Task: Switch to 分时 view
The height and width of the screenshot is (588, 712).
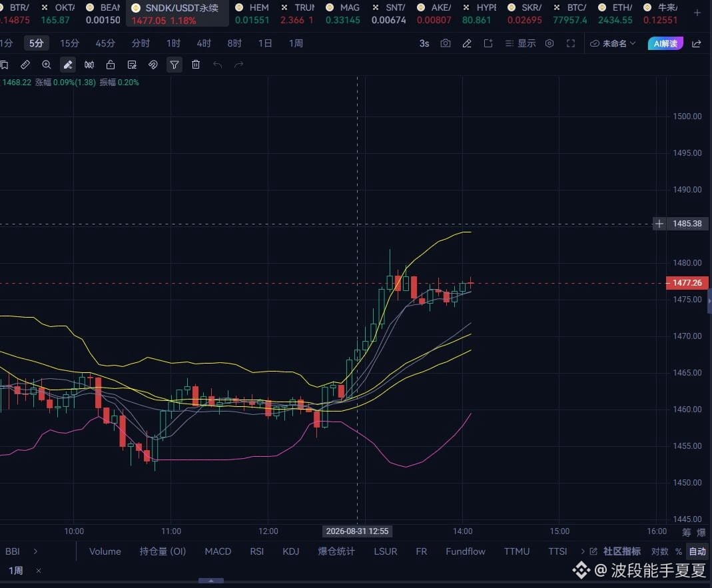Action: 141,43
